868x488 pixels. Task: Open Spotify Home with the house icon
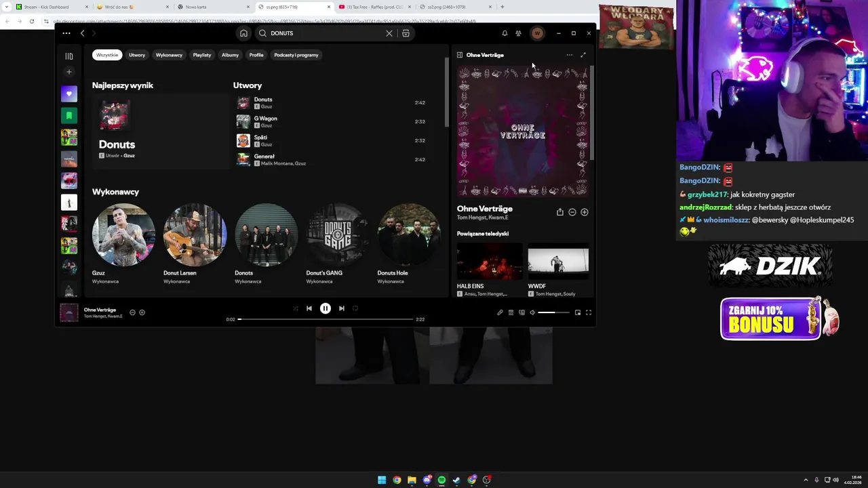click(243, 33)
